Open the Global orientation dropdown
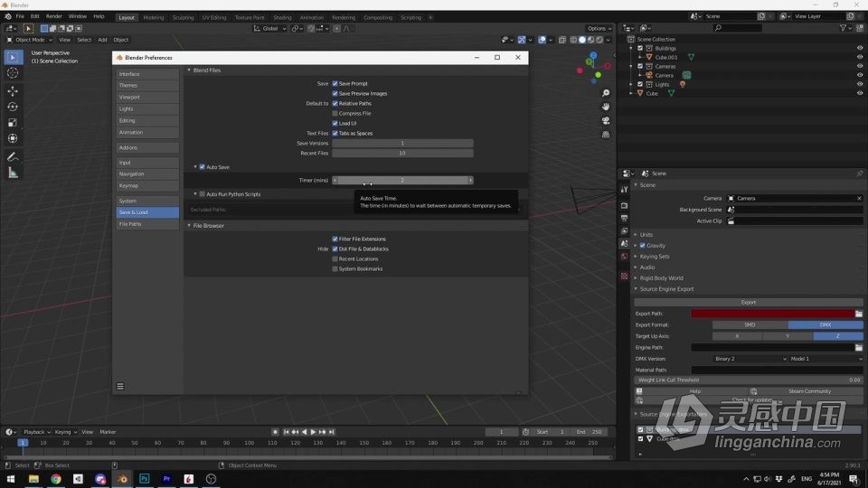The image size is (868, 488). coord(269,28)
